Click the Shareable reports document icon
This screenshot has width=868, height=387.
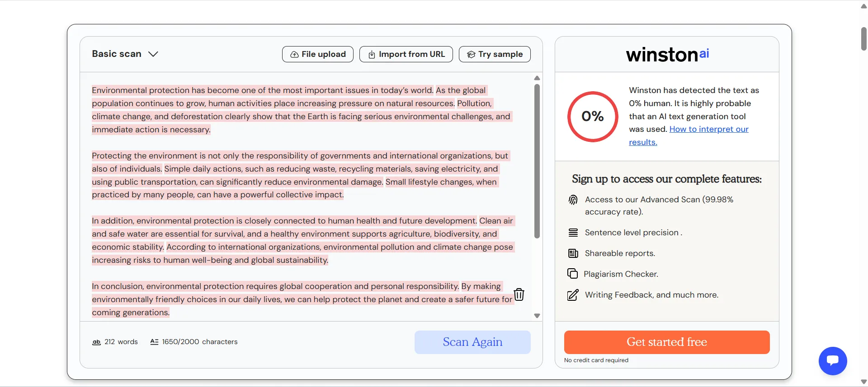pyautogui.click(x=572, y=253)
